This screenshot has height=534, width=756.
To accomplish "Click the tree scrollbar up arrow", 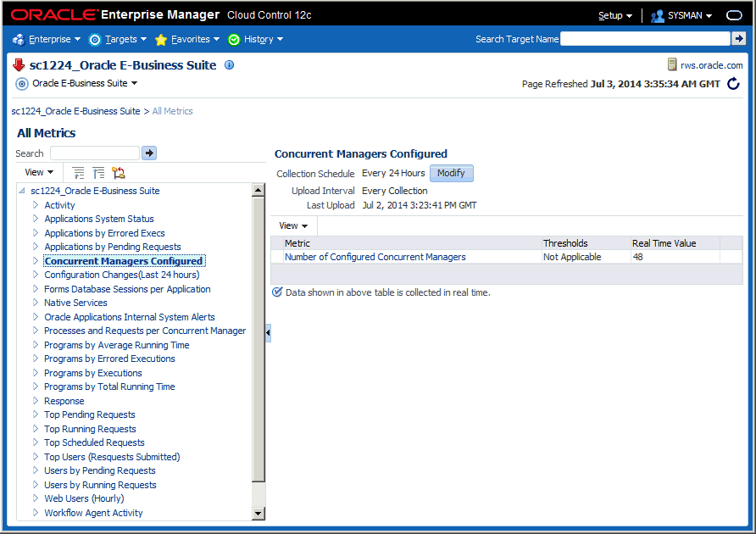I will [x=258, y=190].
